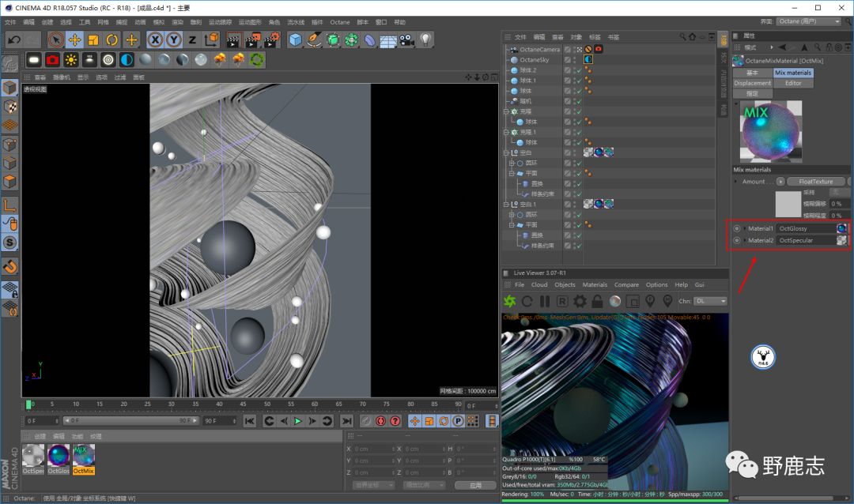Open the interface layout Octane dropdown
This screenshot has height=504, width=854.
point(808,21)
